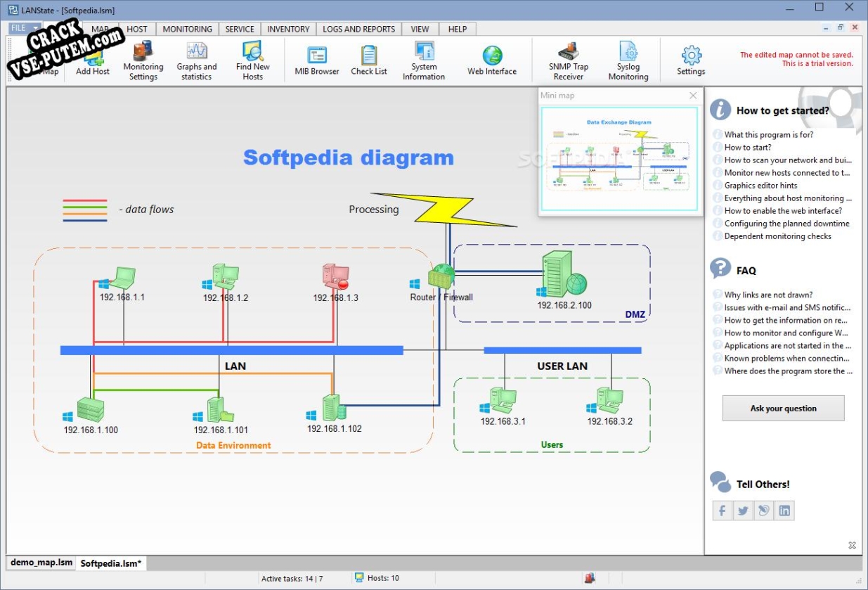Open the 'Why links are not drawn?' link

tap(768, 295)
